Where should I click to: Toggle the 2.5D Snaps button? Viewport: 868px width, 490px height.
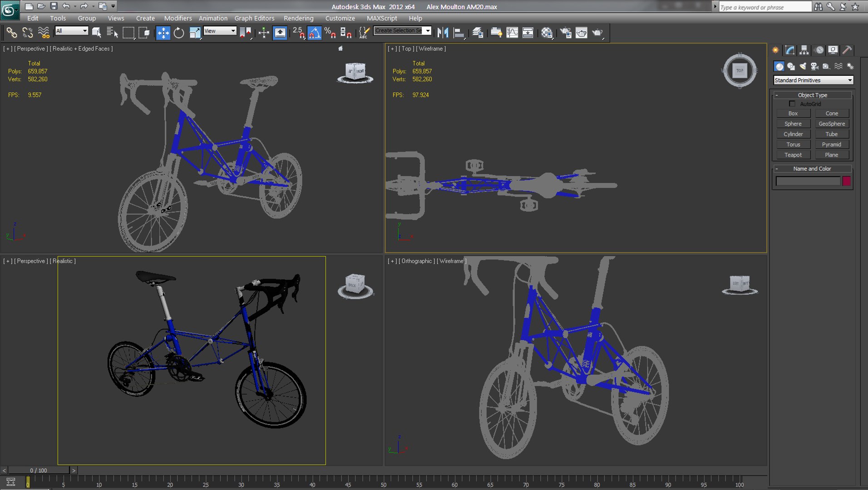click(298, 33)
